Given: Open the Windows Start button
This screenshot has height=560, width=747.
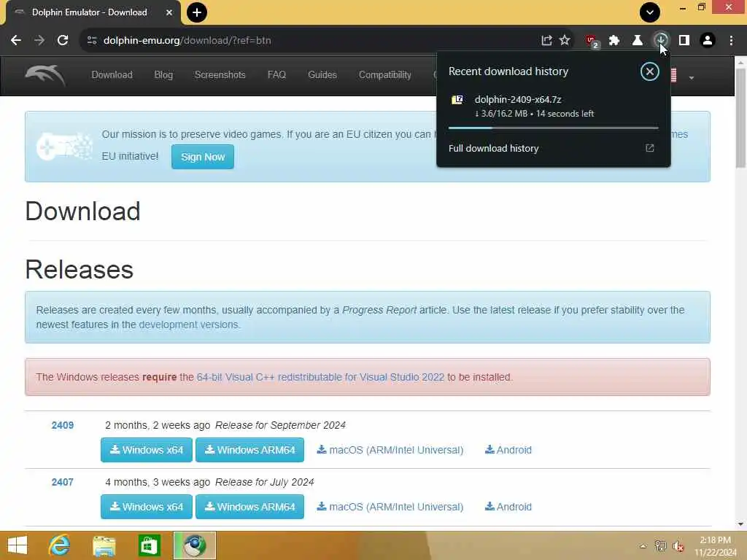Looking at the screenshot, I should pyautogui.click(x=18, y=545).
